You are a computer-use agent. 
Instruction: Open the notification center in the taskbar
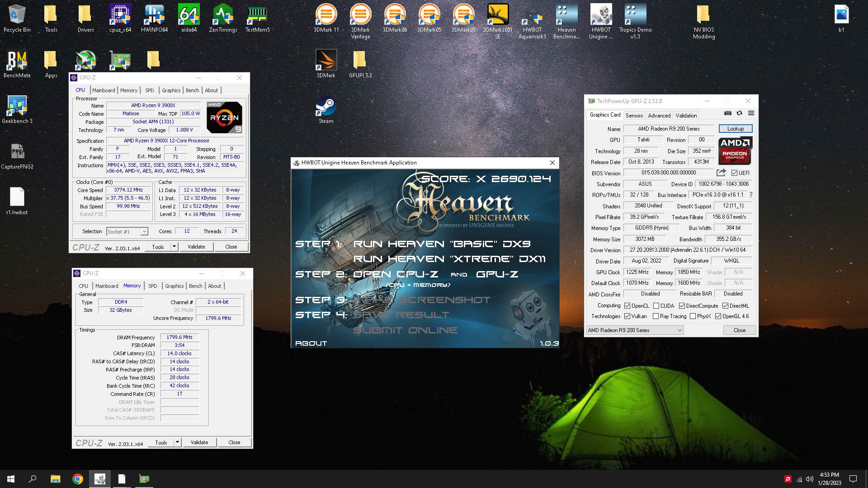[853, 479]
